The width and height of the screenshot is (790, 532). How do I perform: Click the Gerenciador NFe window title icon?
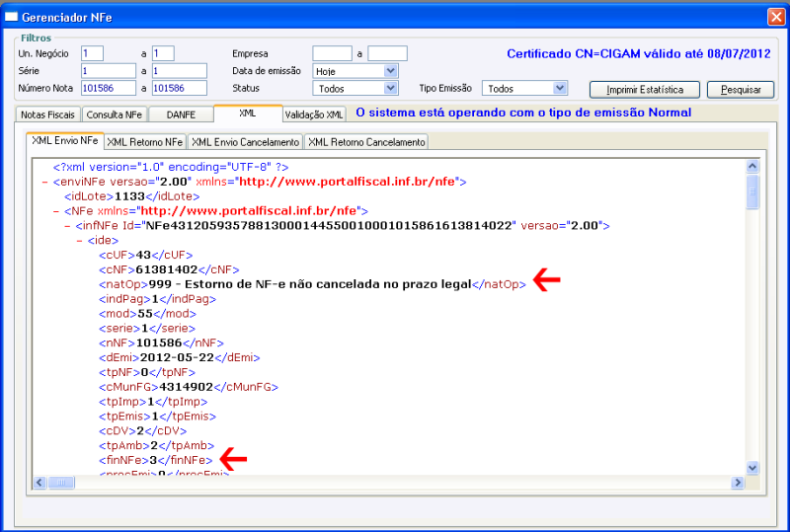(11, 17)
